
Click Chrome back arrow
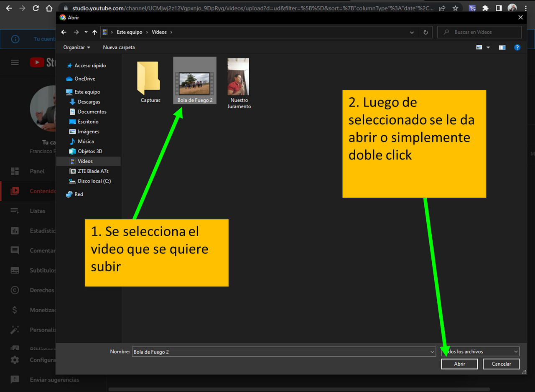tap(9, 8)
